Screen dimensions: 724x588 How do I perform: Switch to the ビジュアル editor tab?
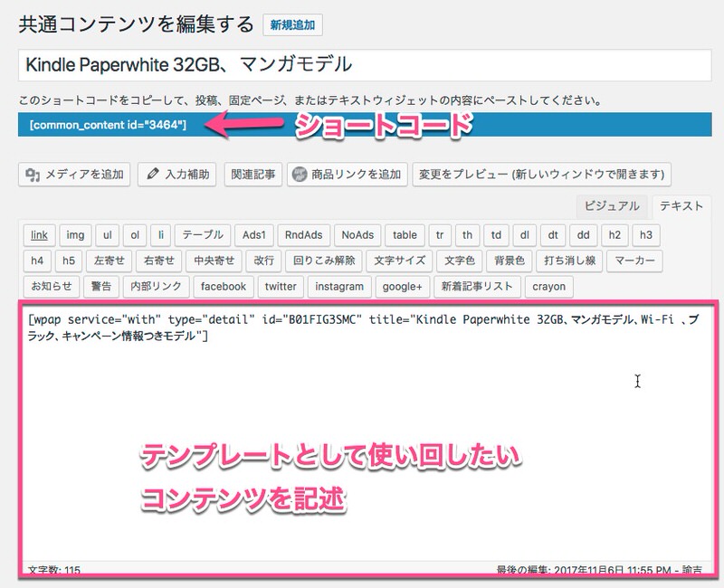point(612,206)
